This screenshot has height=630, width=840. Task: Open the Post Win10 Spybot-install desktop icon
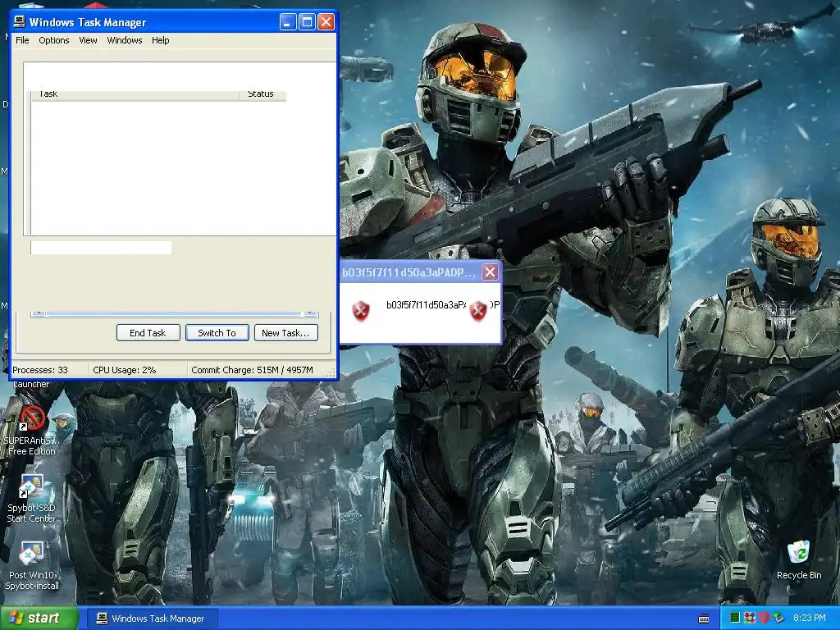[x=32, y=565]
